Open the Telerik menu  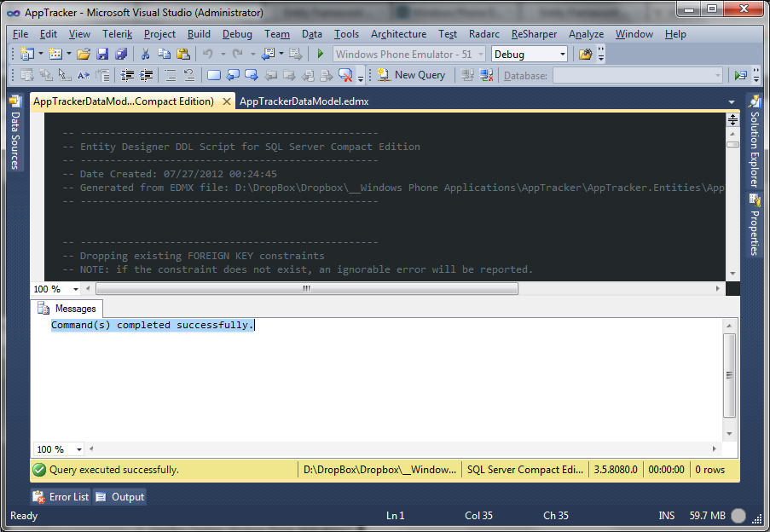click(118, 34)
